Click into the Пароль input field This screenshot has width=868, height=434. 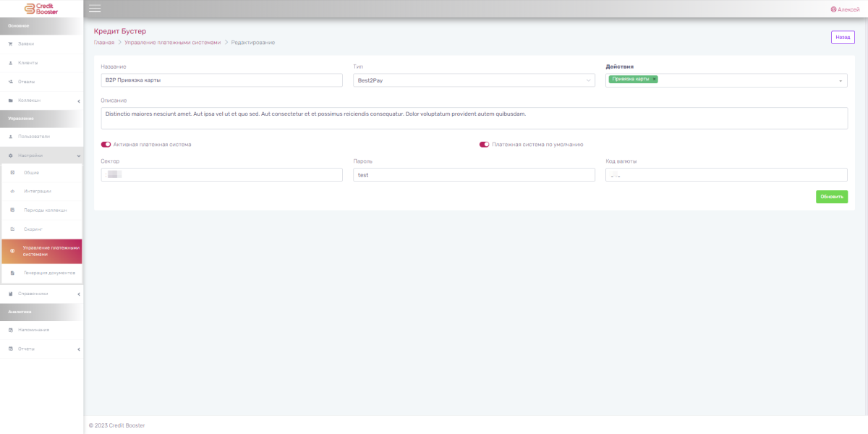pos(474,175)
